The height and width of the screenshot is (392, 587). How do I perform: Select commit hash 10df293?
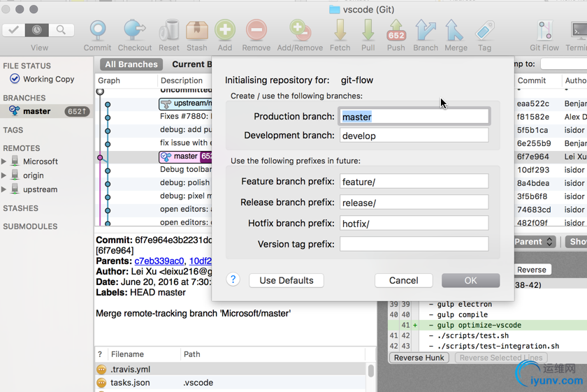point(533,170)
